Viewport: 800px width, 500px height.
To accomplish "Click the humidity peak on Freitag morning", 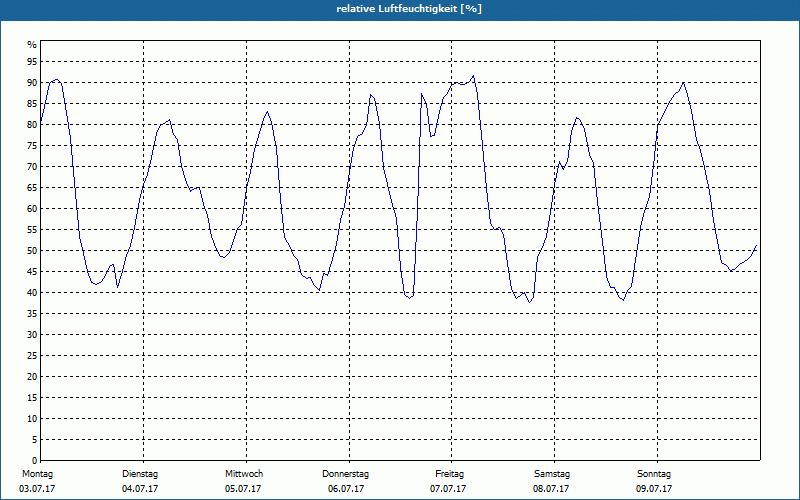I will pos(473,76).
